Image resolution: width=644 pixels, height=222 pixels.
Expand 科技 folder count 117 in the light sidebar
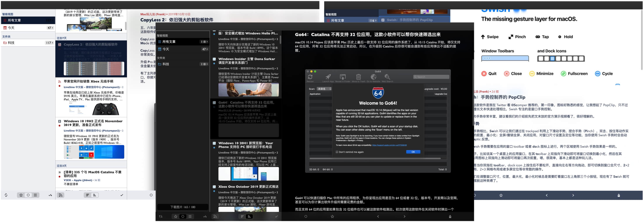50,43
